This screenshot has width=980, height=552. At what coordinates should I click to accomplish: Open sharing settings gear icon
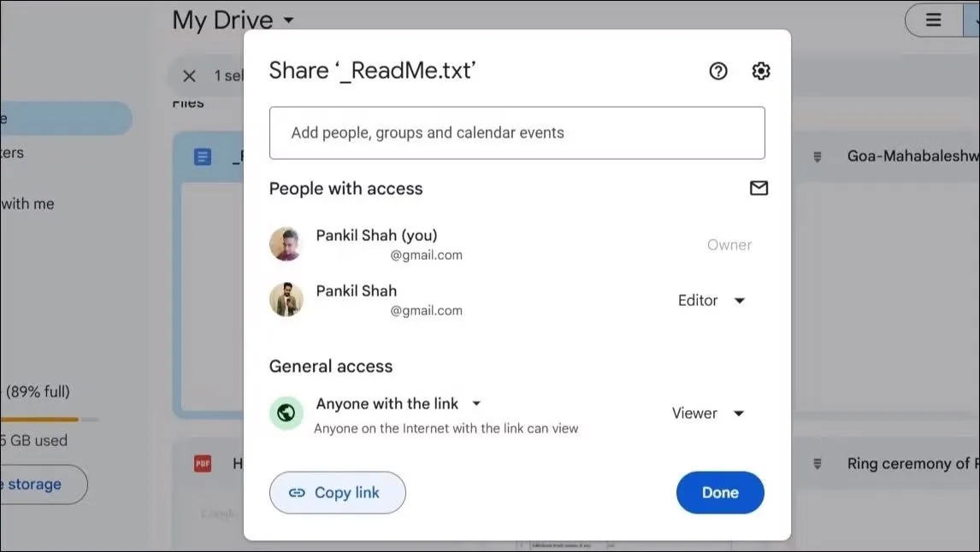point(760,71)
